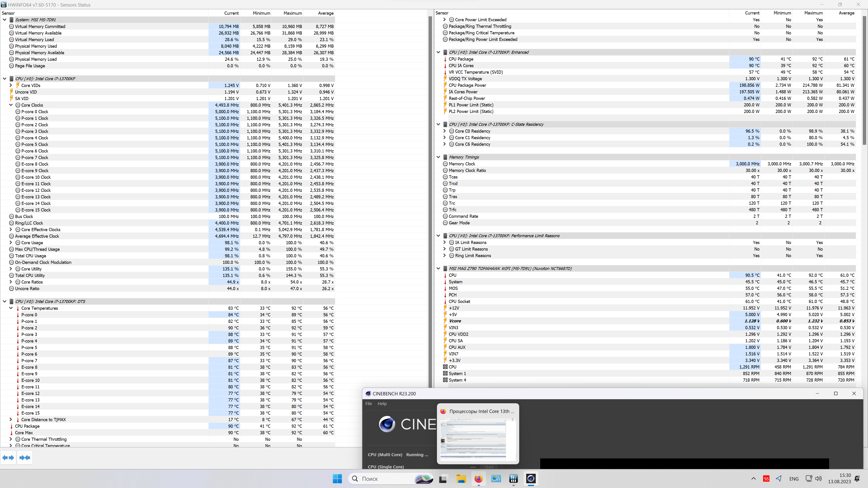Click the HWiNFO taskbar icon
The image size is (868, 488).
tap(513, 479)
